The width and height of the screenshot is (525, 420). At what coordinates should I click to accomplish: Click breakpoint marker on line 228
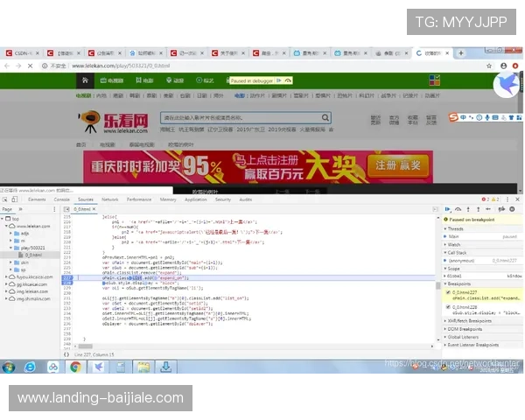click(67, 283)
